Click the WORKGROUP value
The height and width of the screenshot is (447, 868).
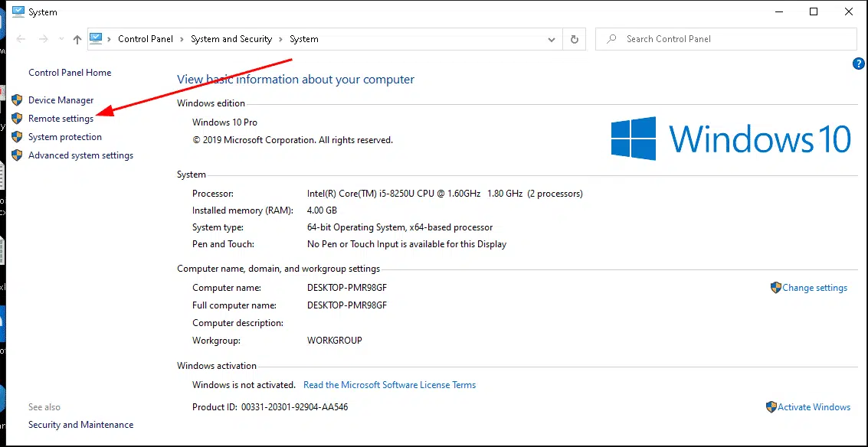[334, 341]
